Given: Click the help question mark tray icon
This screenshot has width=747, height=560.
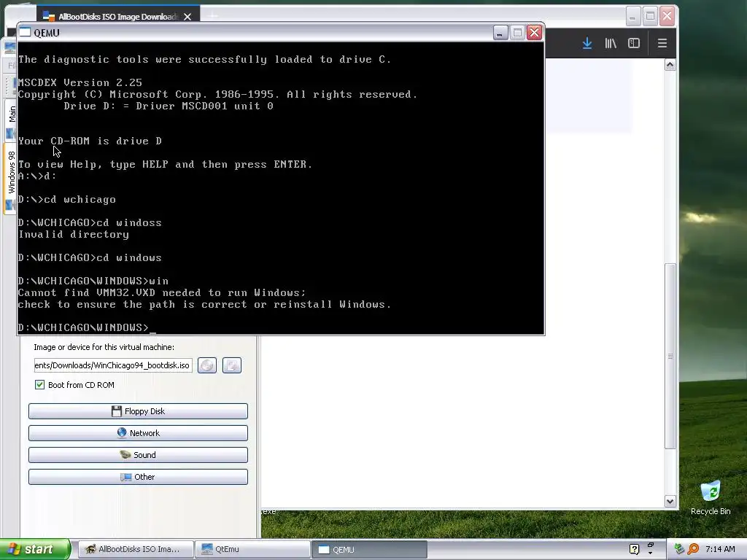Looking at the screenshot, I should (x=634, y=549).
